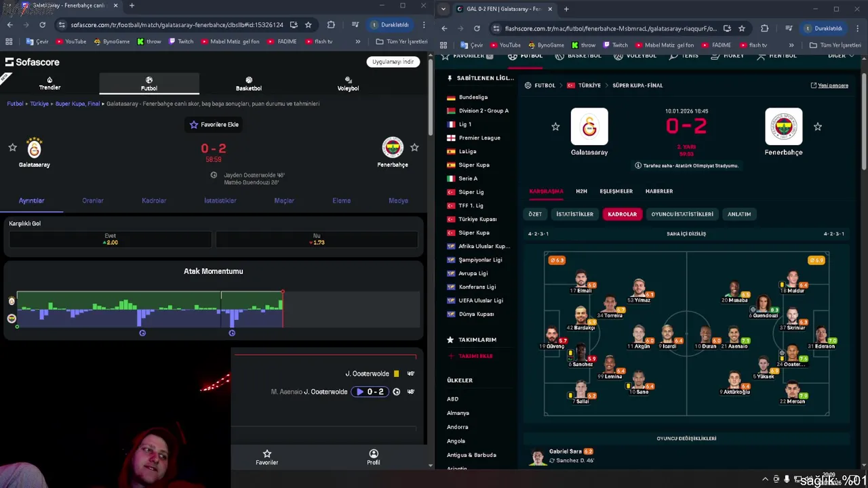Focus the Flashscore address bar URL
The image size is (868, 488).
pyautogui.click(x=610, y=28)
